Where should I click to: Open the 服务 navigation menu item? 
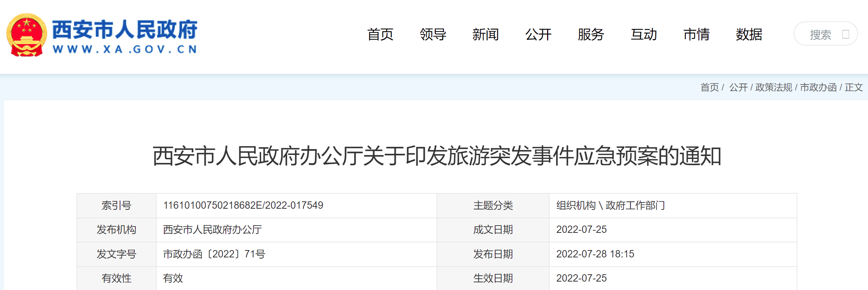(x=591, y=34)
